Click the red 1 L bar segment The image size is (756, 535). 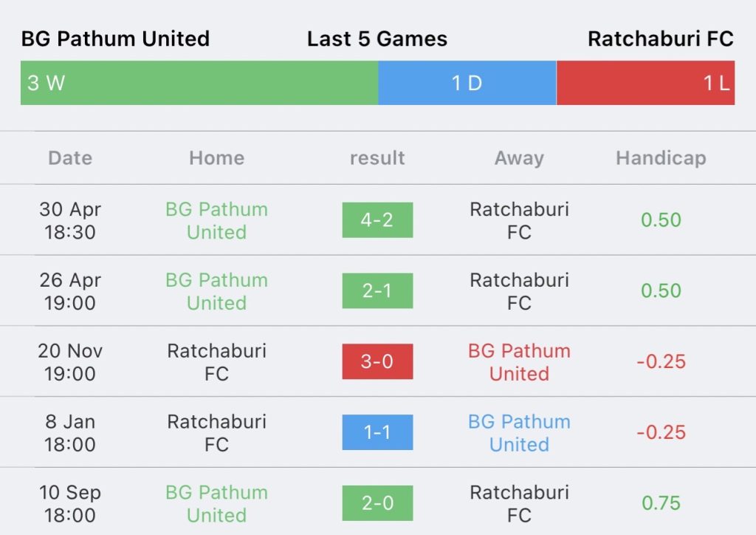coord(645,83)
